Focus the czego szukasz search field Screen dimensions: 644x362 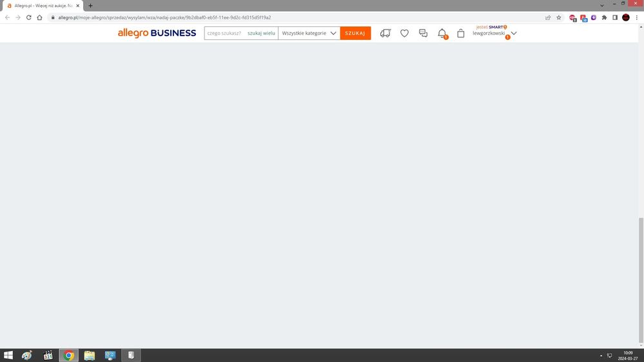[224, 33]
